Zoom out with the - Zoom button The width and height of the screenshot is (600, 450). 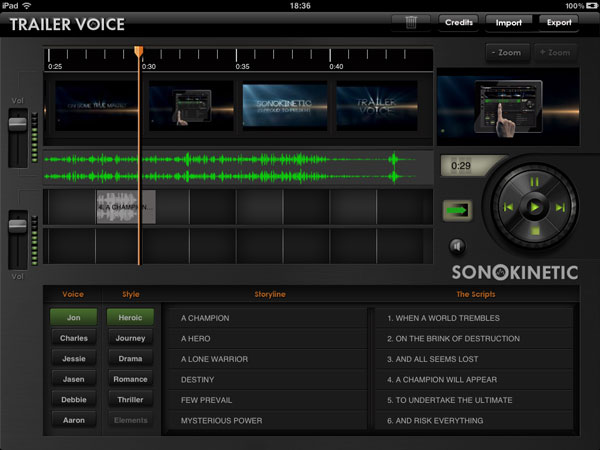point(509,52)
